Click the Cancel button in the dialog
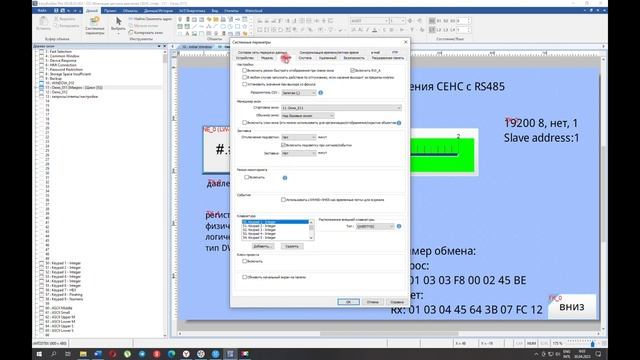640x360 pixels. 373,302
